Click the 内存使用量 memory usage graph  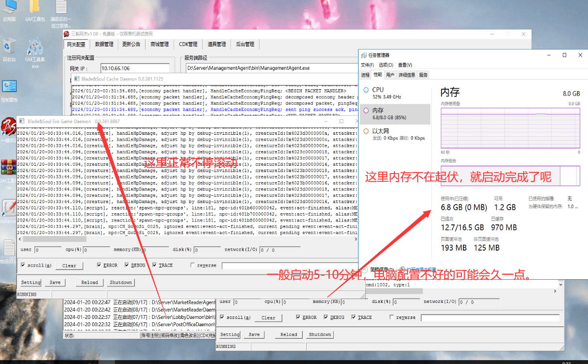coord(510,128)
